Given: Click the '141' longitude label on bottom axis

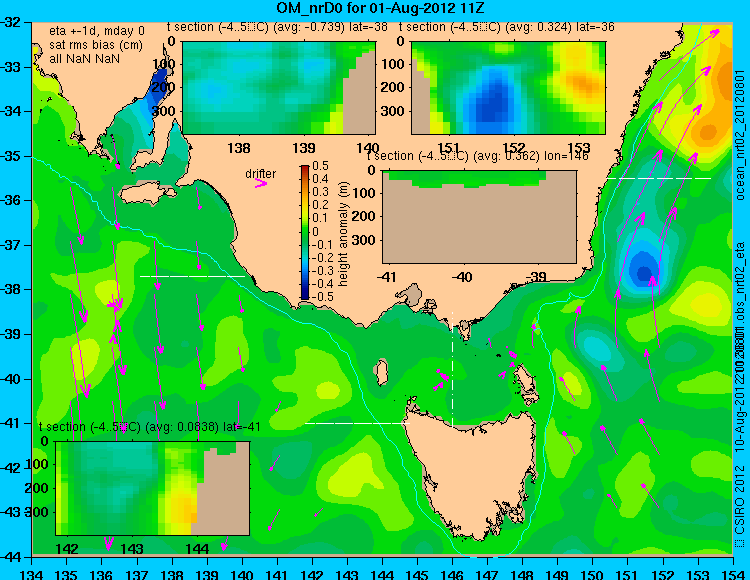Looking at the screenshot, I should 277,574.
